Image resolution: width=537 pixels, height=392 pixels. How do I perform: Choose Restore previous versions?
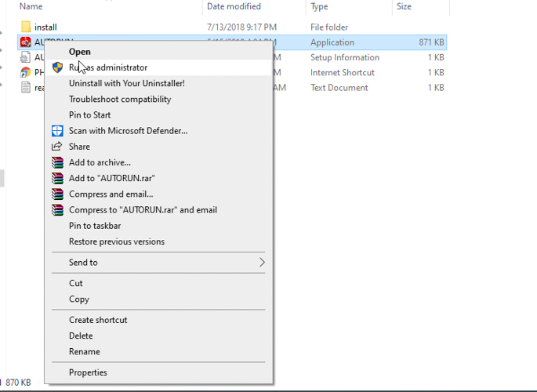click(116, 241)
